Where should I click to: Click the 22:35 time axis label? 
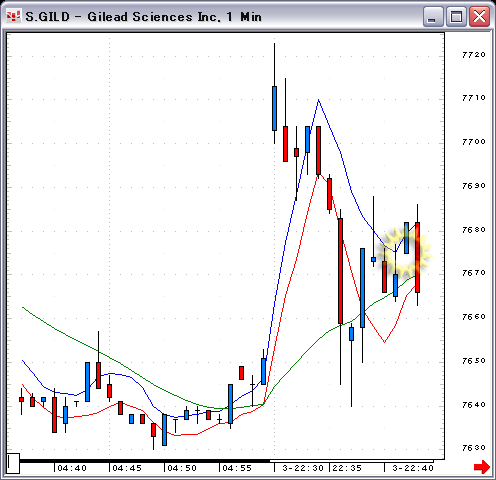pyautogui.click(x=347, y=468)
